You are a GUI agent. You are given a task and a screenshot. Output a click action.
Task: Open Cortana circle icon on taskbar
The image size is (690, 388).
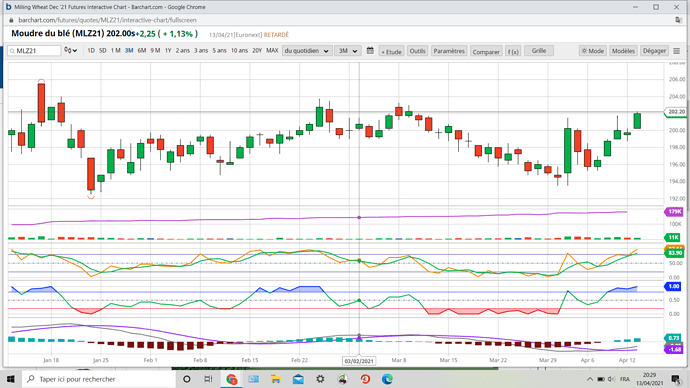coord(187,379)
